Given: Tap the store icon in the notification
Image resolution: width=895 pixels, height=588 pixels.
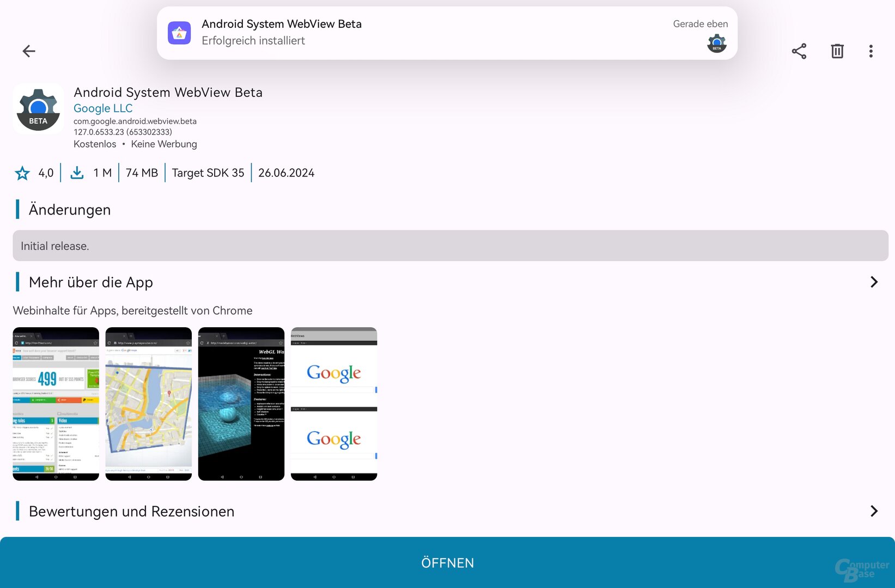Looking at the screenshot, I should click(x=179, y=33).
